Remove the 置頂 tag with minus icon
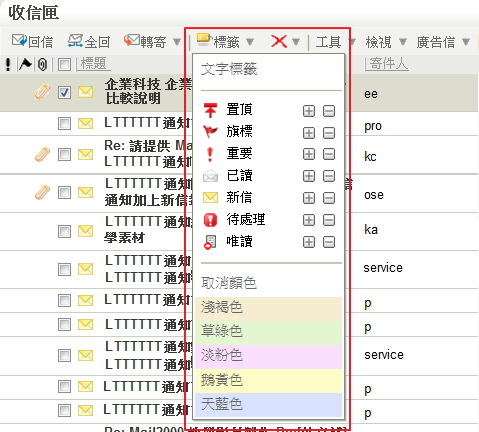Viewport: 479px width, 432px height. [x=329, y=111]
